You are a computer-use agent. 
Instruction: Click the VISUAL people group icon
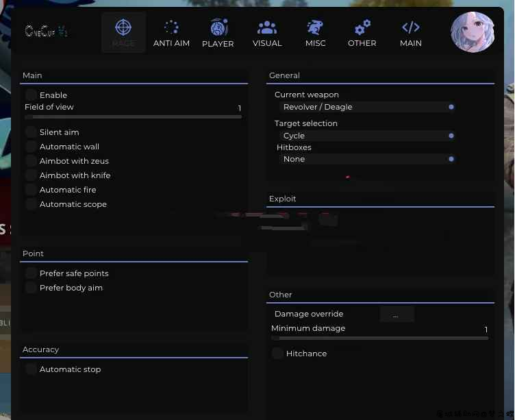pyautogui.click(x=267, y=27)
